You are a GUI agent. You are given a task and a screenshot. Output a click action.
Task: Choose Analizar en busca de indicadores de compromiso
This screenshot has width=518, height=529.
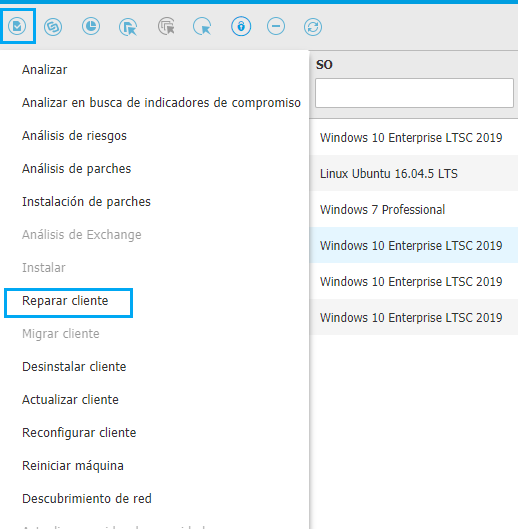coord(161,103)
